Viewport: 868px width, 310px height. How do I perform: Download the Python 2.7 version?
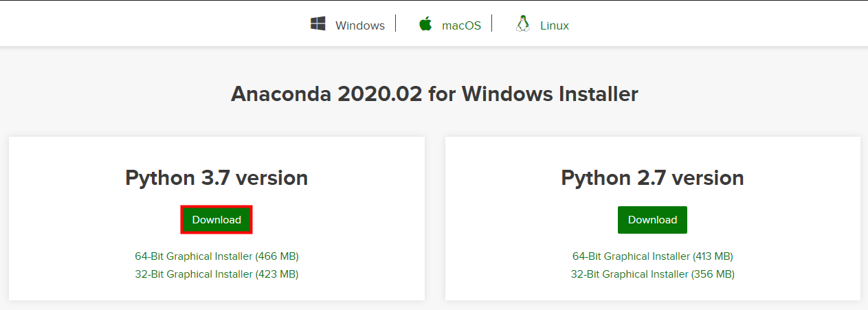(x=652, y=220)
